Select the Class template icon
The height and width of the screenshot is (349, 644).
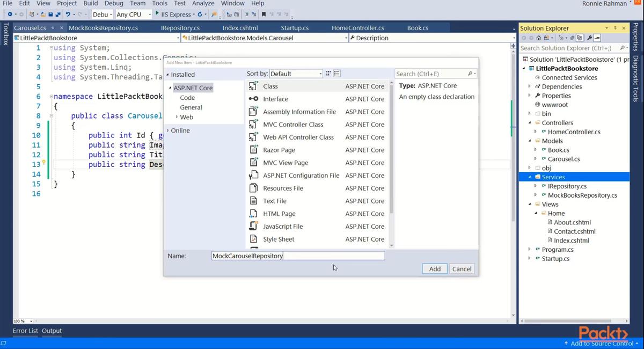(253, 86)
